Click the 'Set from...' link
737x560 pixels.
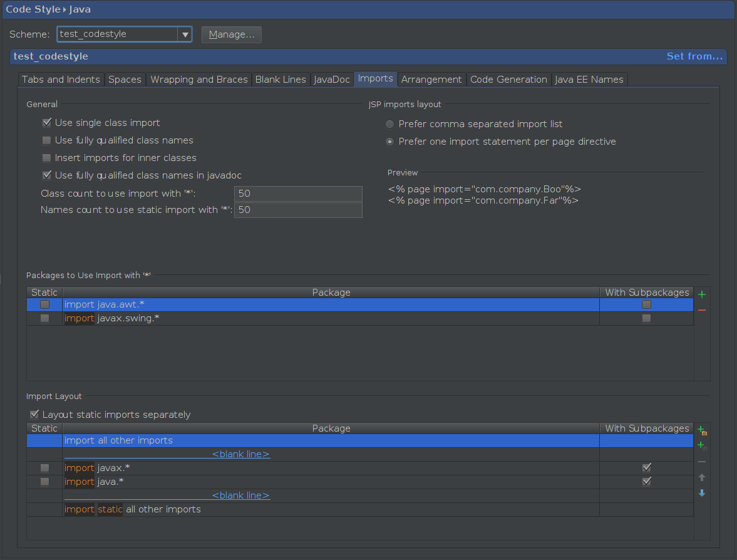694,56
